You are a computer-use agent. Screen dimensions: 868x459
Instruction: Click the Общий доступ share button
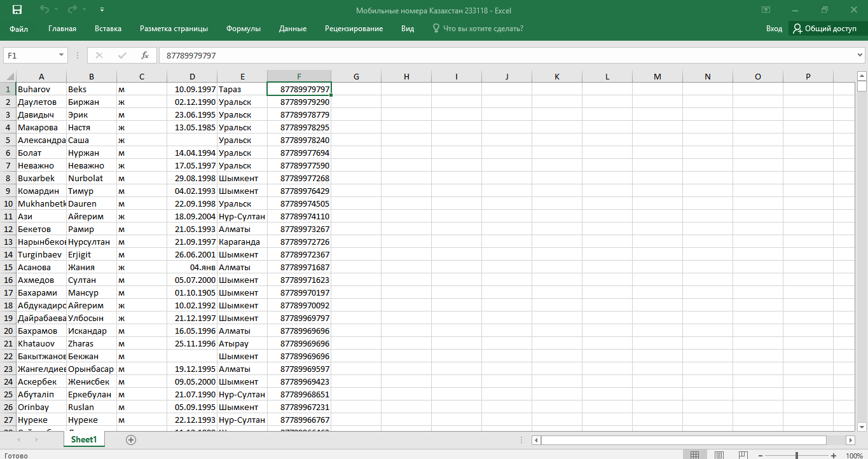click(x=825, y=29)
